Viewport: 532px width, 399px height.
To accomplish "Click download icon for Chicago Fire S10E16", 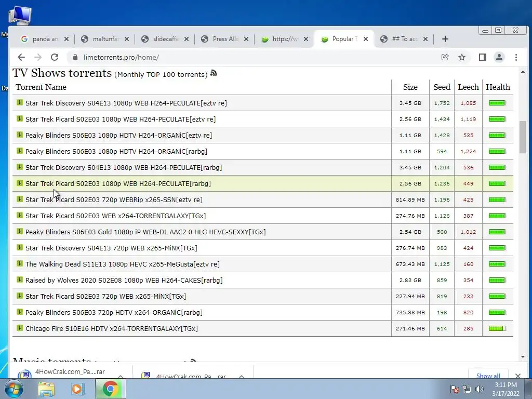I will coord(20,328).
